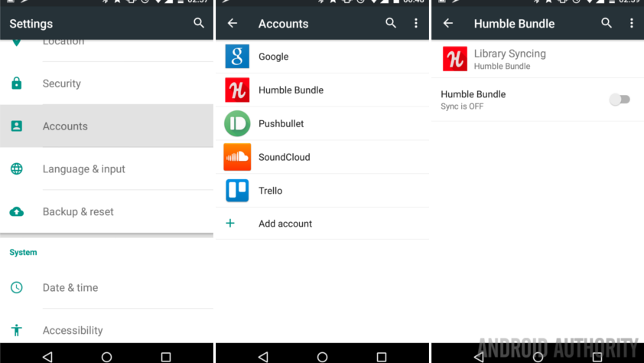Open Date & time settings
Image resolution: width=644 pixels, height=363 pixels.
[x=107, y=287]
